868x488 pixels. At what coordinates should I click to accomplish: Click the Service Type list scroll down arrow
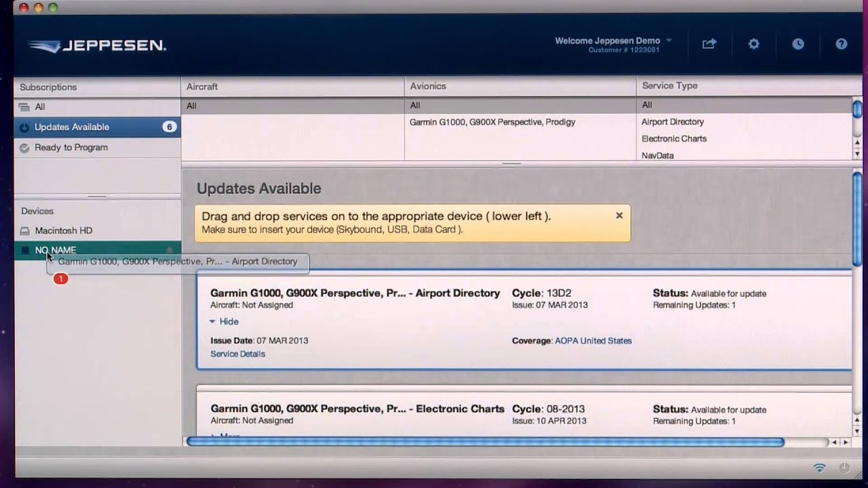pos(857,155)
